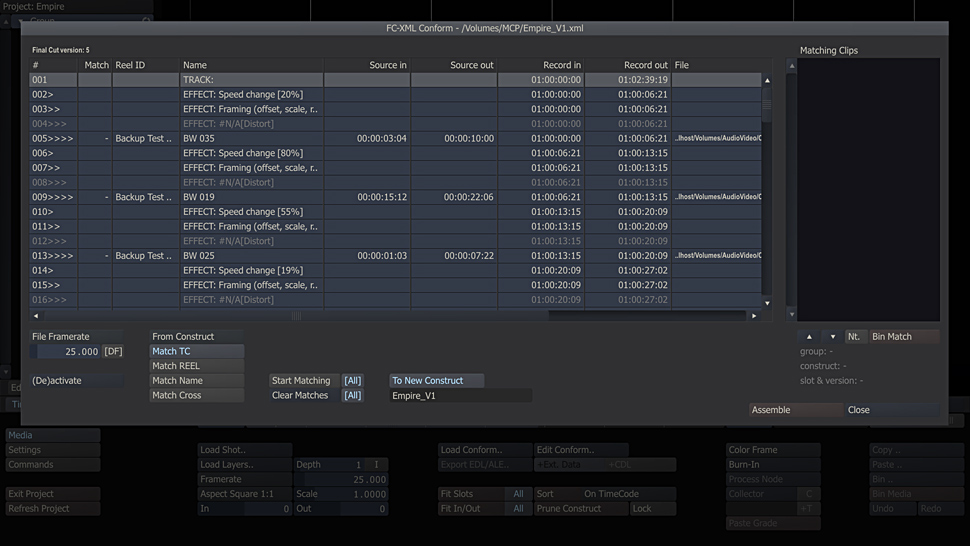
Task: Click the Reel ID column header
Action: (x=144, y=65)
